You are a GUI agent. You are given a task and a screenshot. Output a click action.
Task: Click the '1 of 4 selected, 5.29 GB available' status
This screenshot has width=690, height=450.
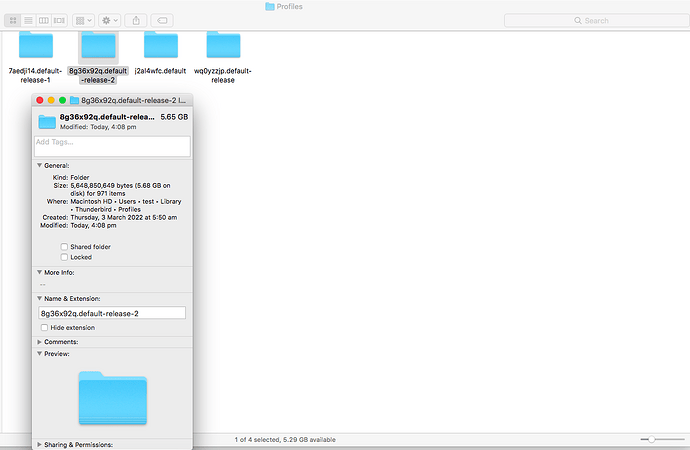tap(285, 439)
